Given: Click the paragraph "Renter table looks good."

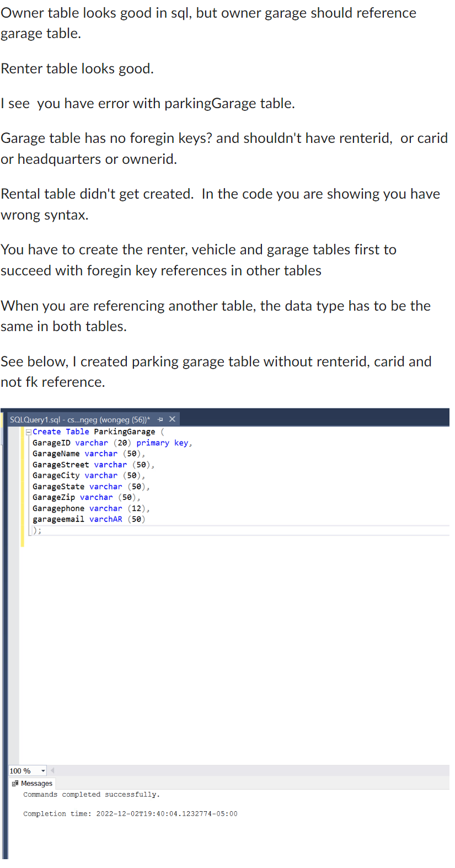Looking at the screenshot, I should pyautogui.click(x=77, y=68).
